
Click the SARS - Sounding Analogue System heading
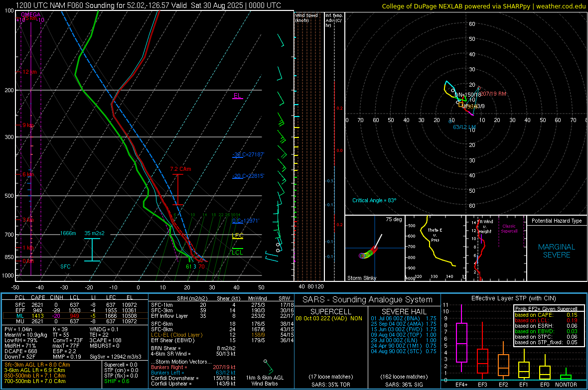click(x=367, y=300)
